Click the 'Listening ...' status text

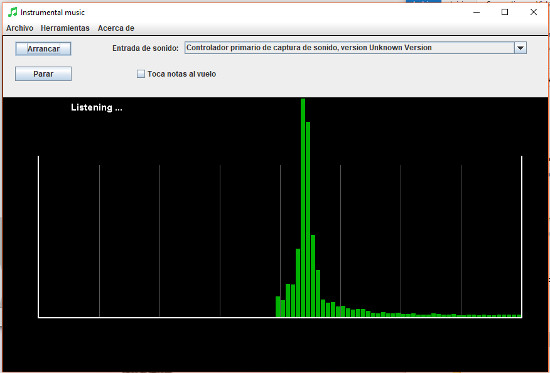pyautogui.click(x=96, y=107)
